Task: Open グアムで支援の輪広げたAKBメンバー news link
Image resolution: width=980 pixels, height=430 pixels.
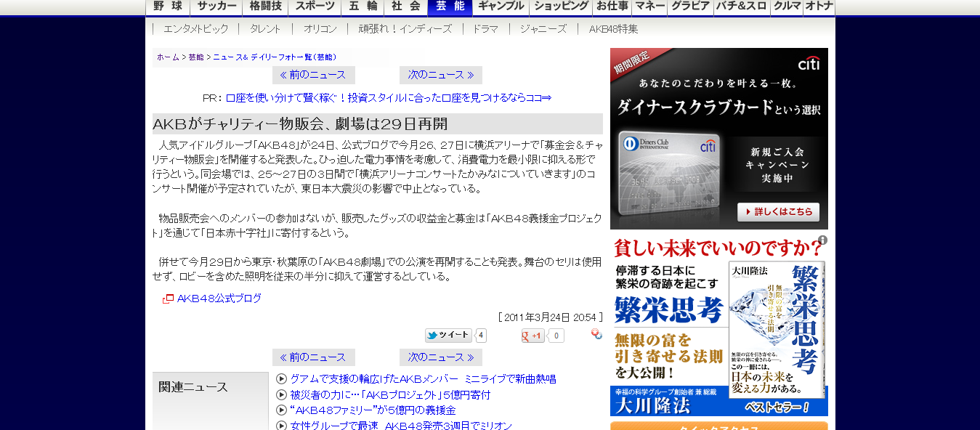Action: (x=423, y=379)
